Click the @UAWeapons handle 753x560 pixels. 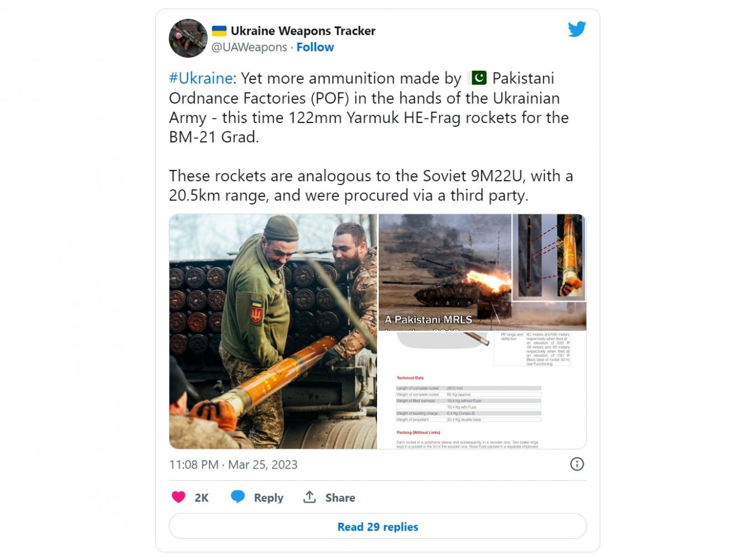tap(249, 47)
